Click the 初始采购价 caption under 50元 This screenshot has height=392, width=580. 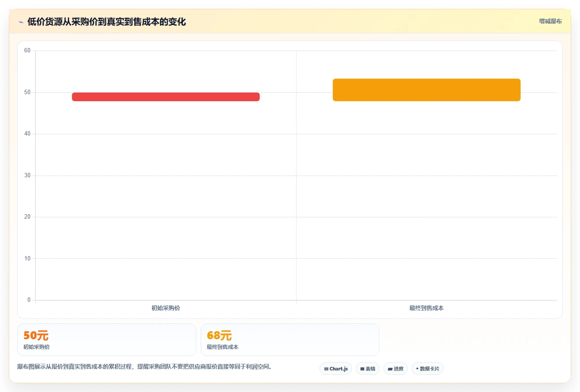37,347
